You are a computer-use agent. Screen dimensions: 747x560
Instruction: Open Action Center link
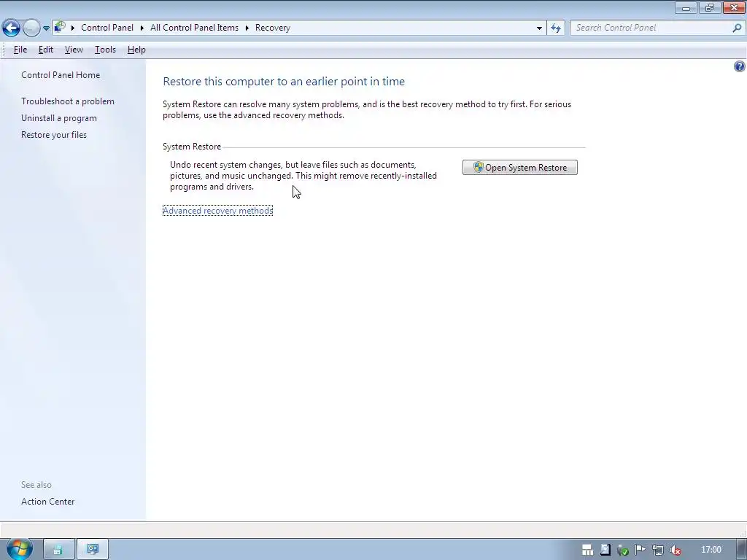pyautogui.click(x=47, y=502)
